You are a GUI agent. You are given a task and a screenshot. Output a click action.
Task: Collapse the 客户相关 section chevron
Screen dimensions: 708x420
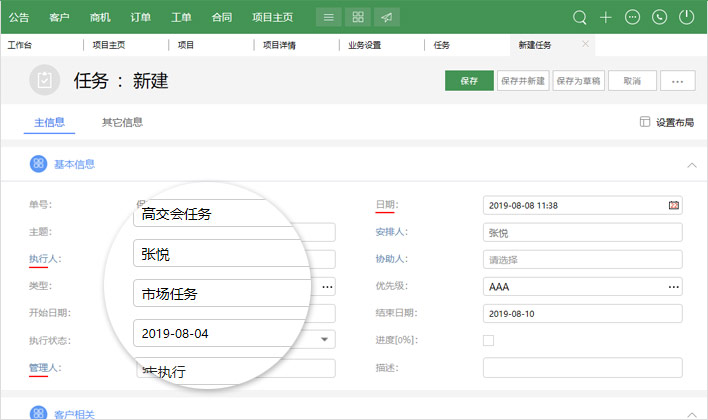[x=691, y=412]
